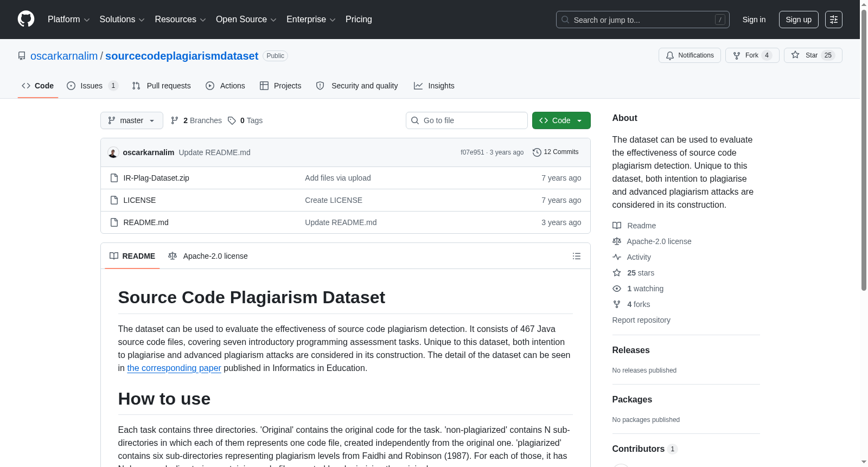Click the shield icon on Security and quality

coord(320,86)
